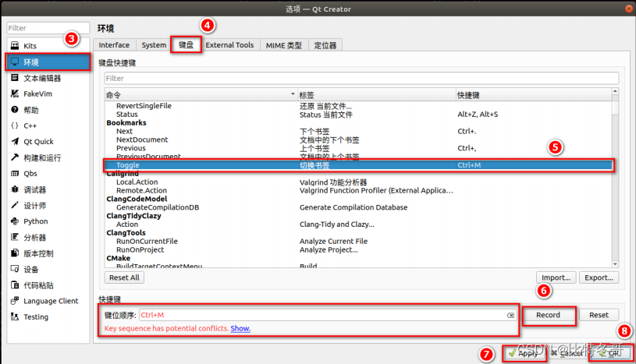The image size is (636, 364).
Task: Switch to the Interface tab
Action: (x=114, y=45)
